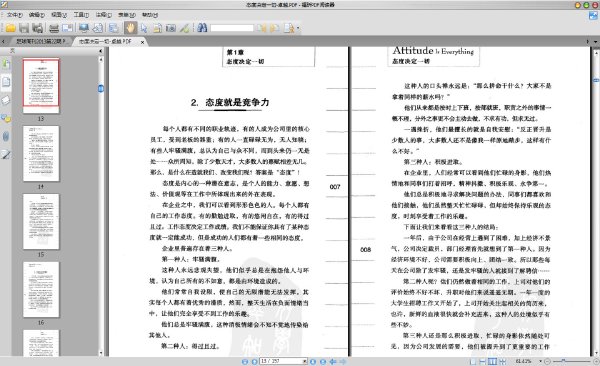Enable continuous page view mode
The height and width of the screenshot is (366, 600).
483,361
